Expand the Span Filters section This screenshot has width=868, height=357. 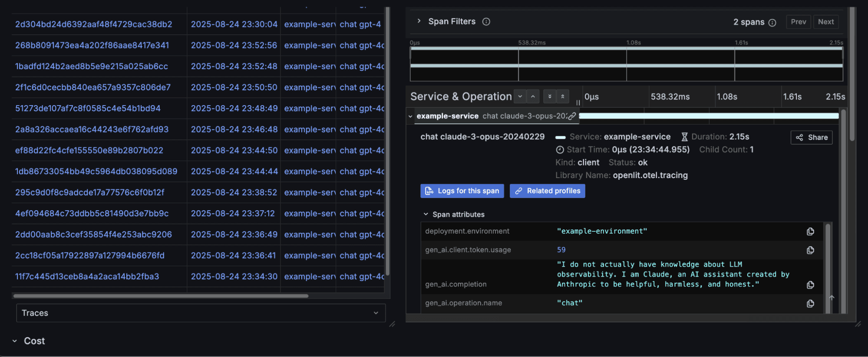(419, 21)
